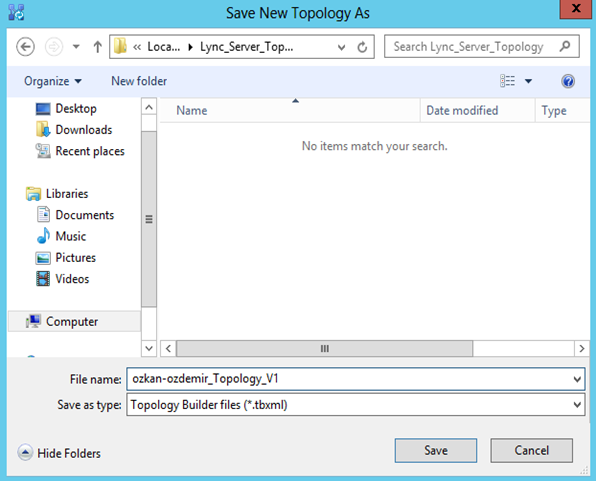Click the Topology Builder title bar icon
Image resolution: width=596 pixels, height=481 pixels.
[x=16, y=13]
